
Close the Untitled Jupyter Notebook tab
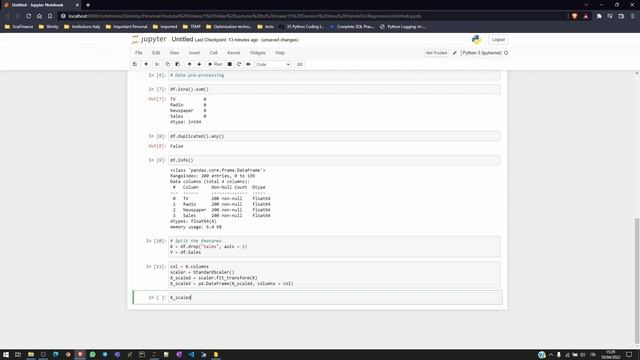77,5
